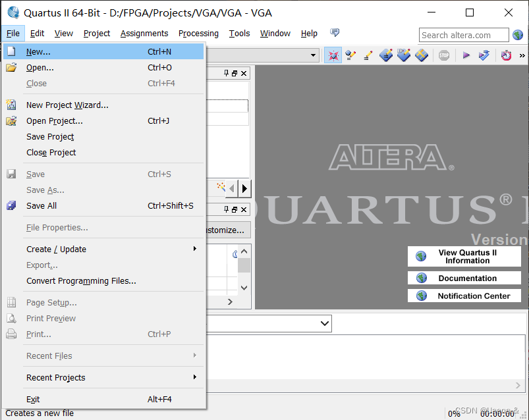
Task: Float the upper docked panel
Action: pyautogui.click(x=235, y=73)
